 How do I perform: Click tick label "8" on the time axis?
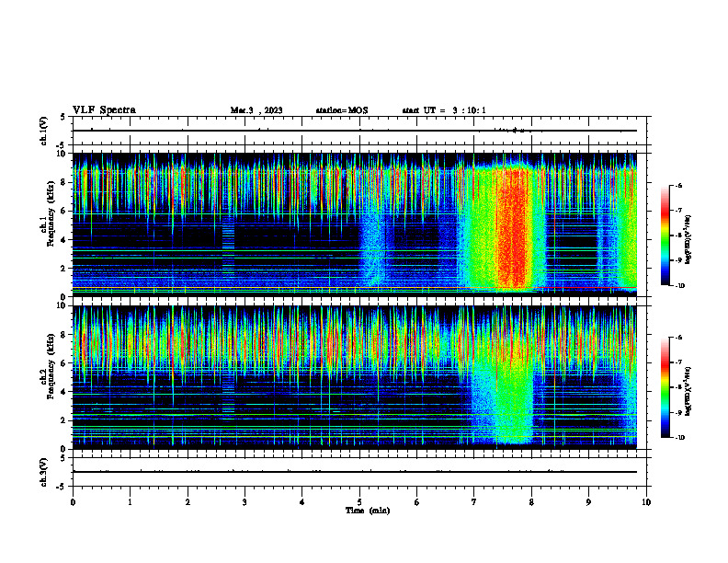click(x=531, y=502)
